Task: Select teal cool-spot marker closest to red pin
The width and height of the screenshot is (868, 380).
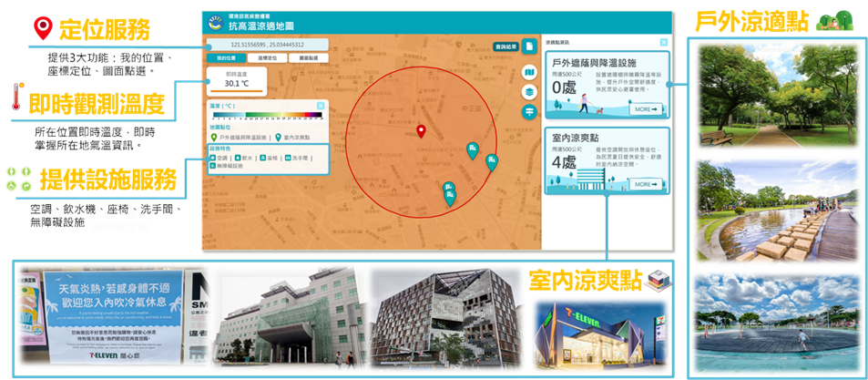Action: [472, 150]
